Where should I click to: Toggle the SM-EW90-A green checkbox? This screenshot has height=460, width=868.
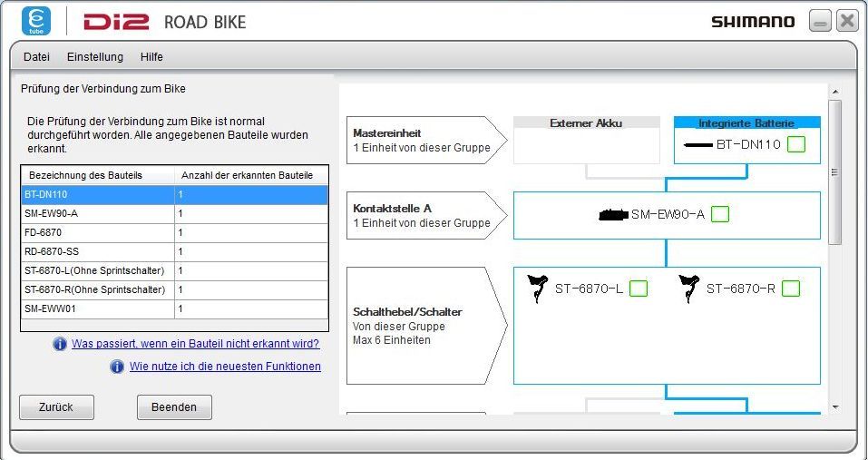(720, 214)
